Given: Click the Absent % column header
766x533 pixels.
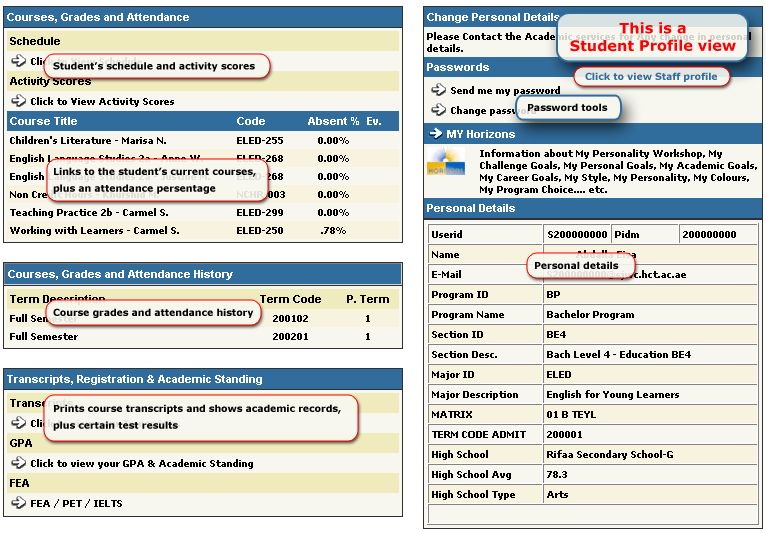Looking at the screenshot, I should pyautogui.click(x=333, y=121).
